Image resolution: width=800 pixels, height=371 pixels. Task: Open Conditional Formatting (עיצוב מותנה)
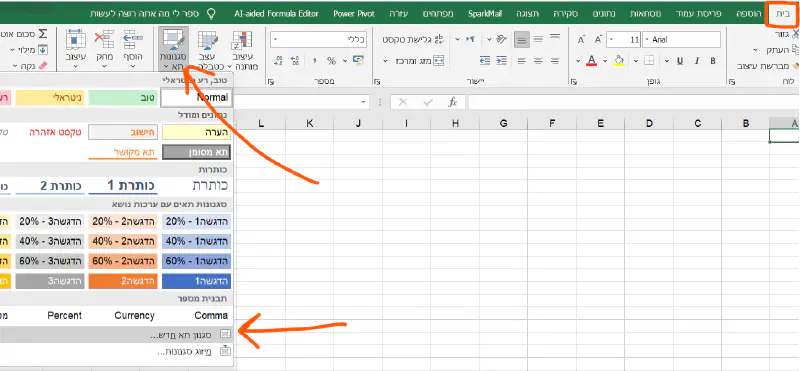(242, 50)
